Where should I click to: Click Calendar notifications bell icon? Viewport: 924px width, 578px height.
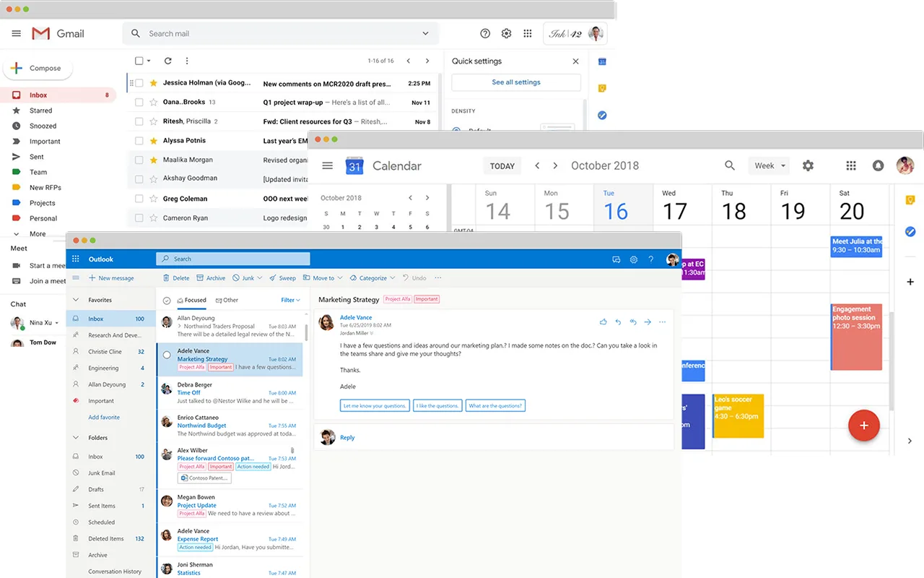click(x=878, y=165)
